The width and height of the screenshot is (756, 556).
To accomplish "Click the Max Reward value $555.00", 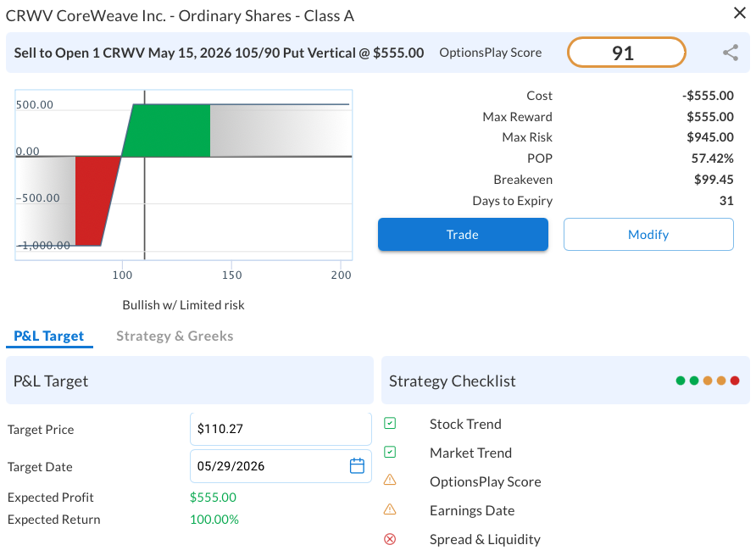I will point(709,117).
